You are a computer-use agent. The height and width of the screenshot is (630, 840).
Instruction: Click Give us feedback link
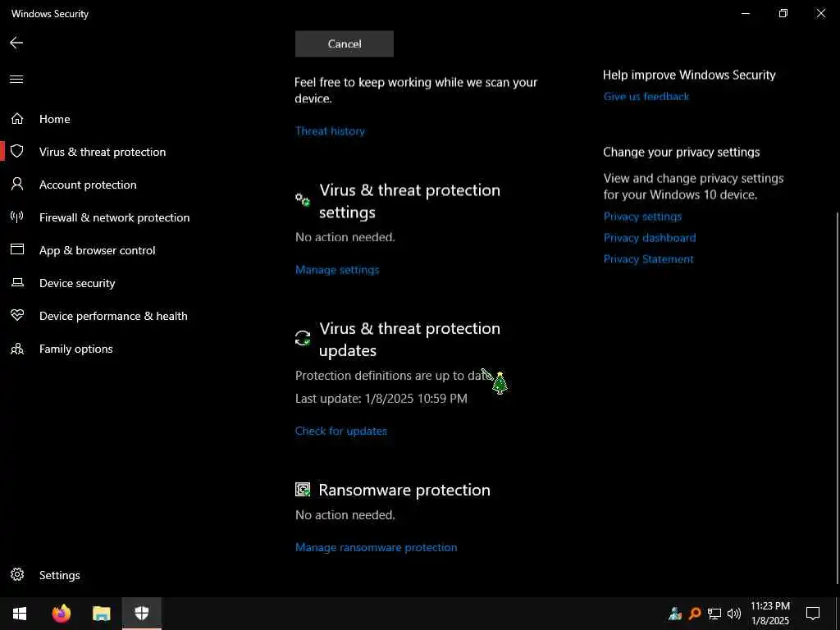(646, 97)
